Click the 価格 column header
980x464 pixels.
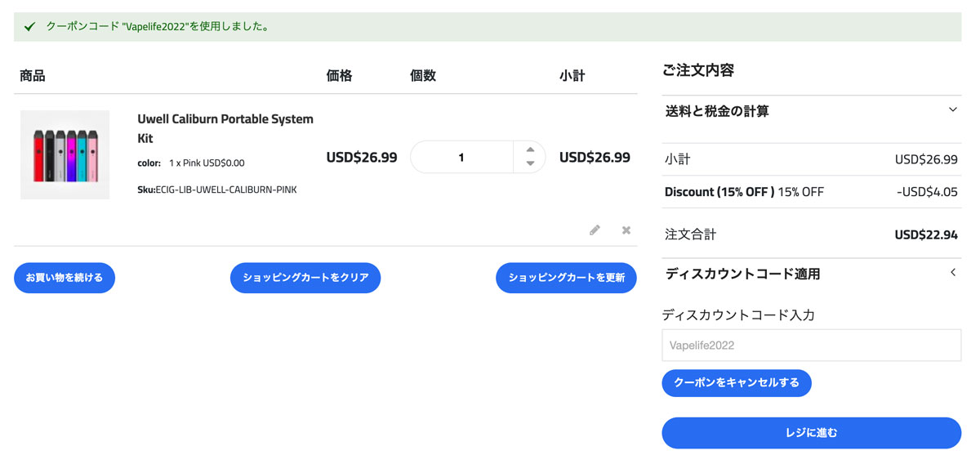pos(339,76)
